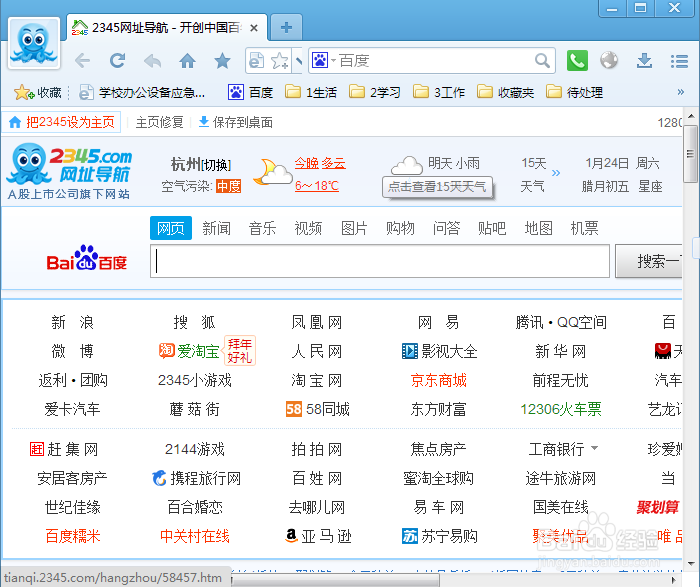Image resolution: width=700 pixels, height=587 pixels.
Task: Click the magnifier search icon
Action: pos(542,60)
